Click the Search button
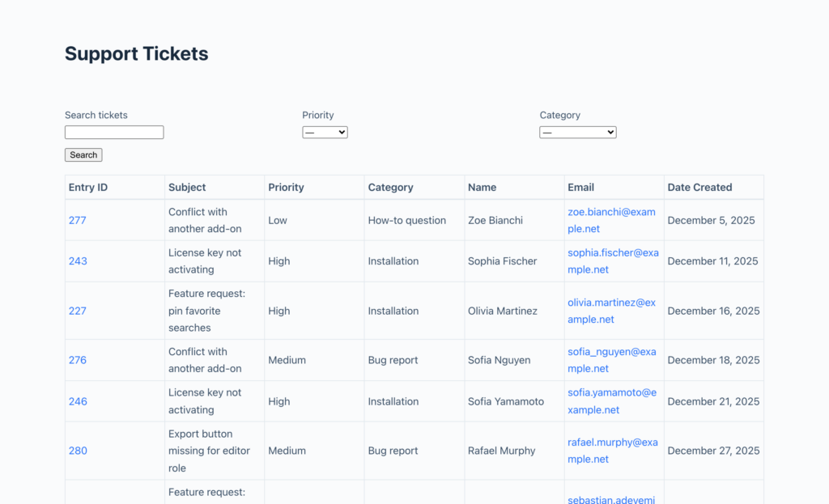 (83, 155)
